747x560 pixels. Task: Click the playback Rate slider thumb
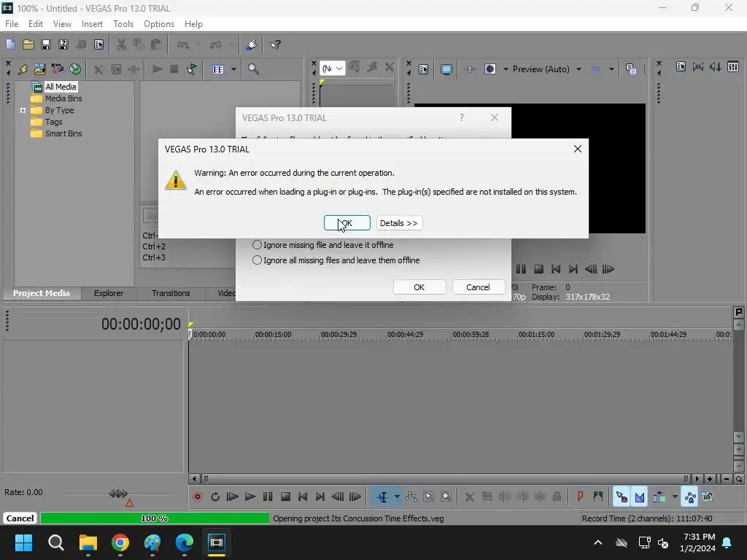[x=118, y=494]
